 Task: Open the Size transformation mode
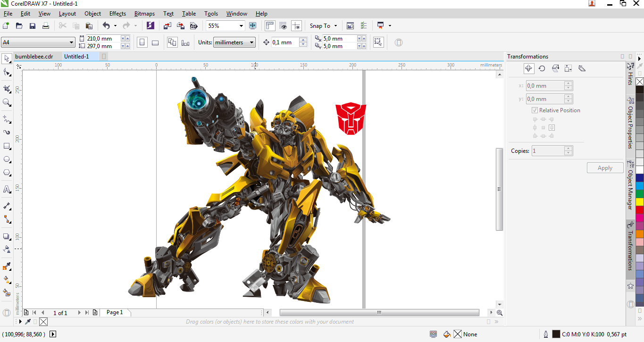pos(568,68)
